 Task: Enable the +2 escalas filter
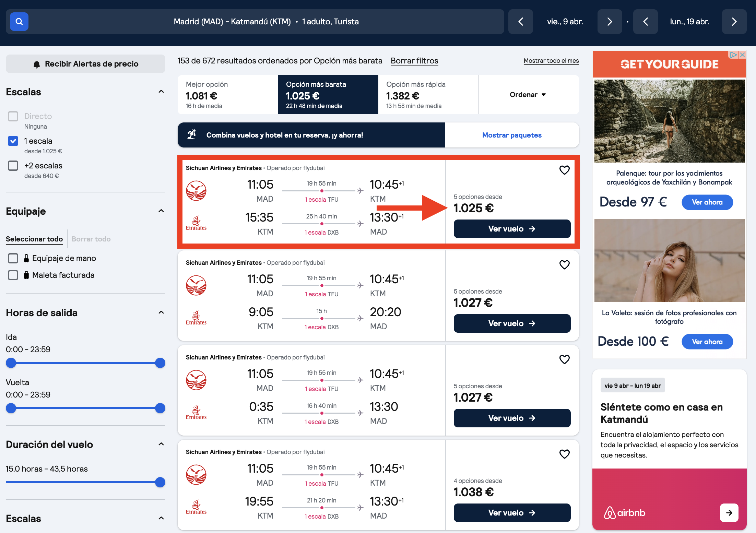13,166
